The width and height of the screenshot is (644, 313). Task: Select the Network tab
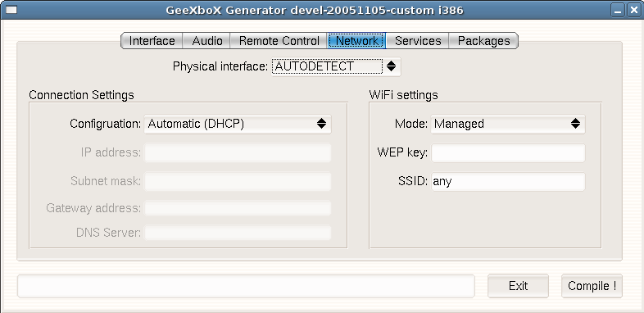point(356,41)
